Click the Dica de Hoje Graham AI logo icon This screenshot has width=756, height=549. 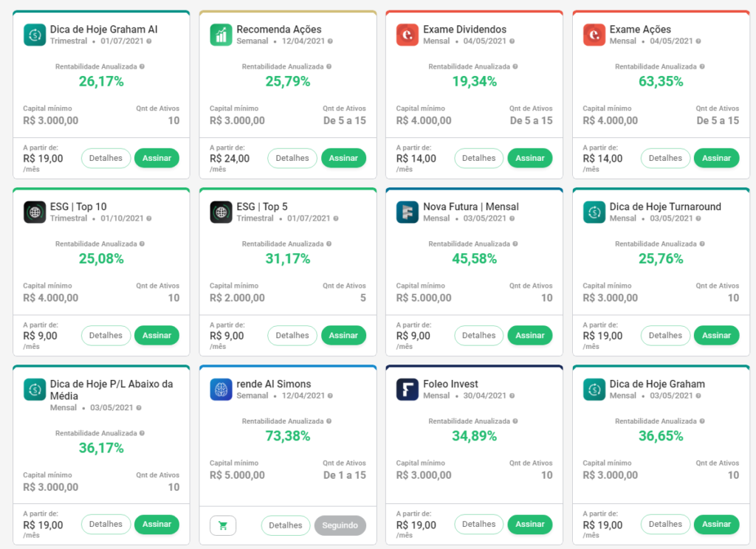(35, 35)
